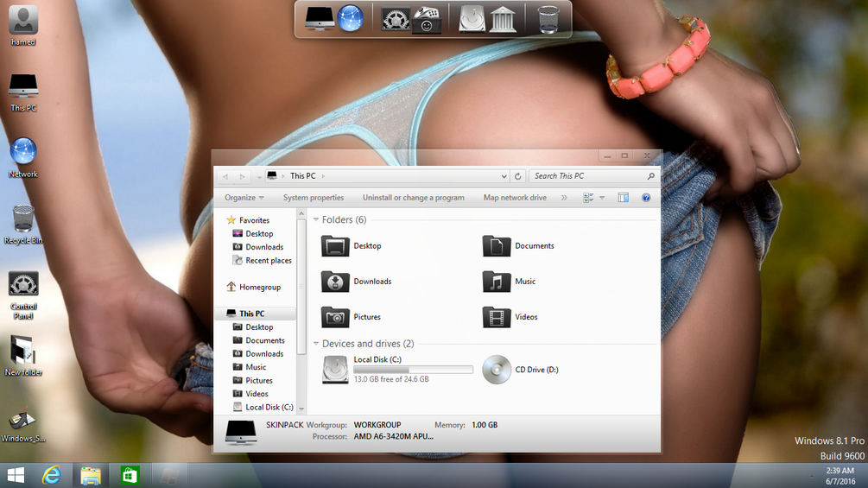Image resolution: width=868 pixels, height=488 pixels.
Task: Expand the address bar history dropdown
Action: click(x=504, y=176)
